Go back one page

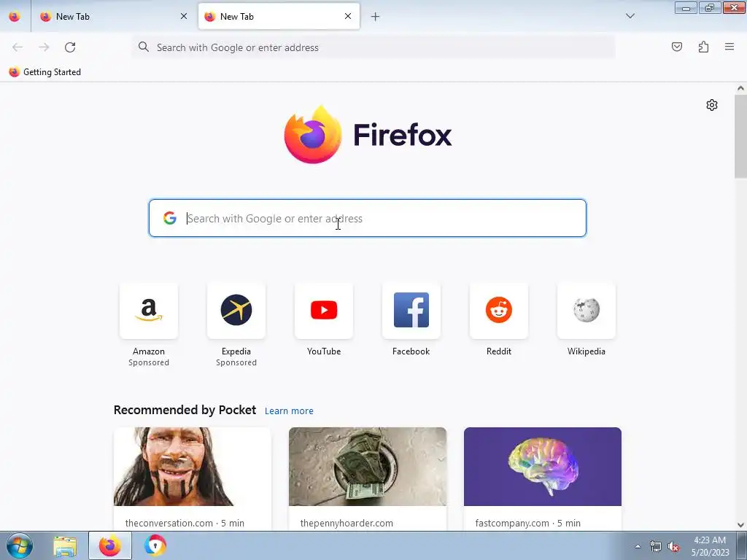click(x=18, y=47)
